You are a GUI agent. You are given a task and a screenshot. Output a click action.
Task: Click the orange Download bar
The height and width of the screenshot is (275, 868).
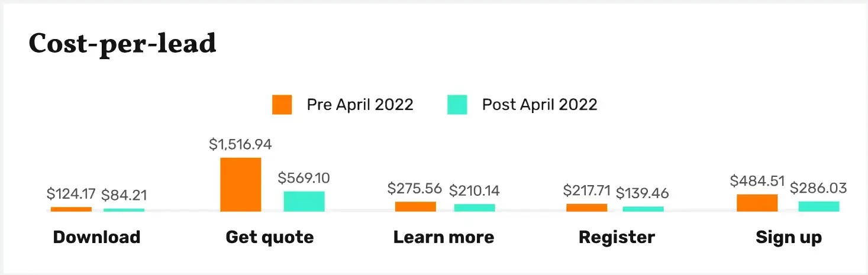pyautogui.click(x=71, y=209)
